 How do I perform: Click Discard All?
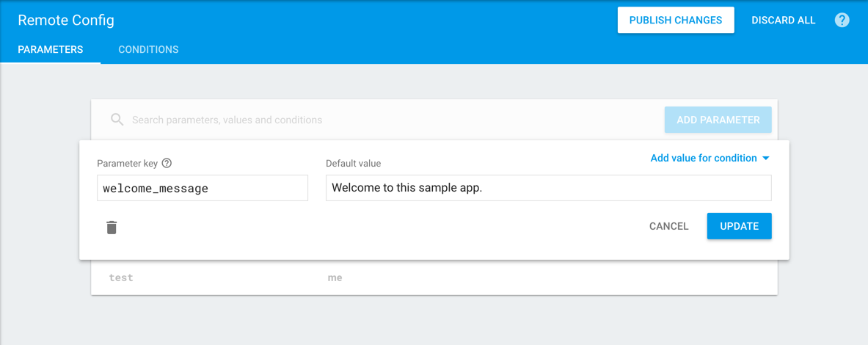pyautogui.click(x=783, y=21)
